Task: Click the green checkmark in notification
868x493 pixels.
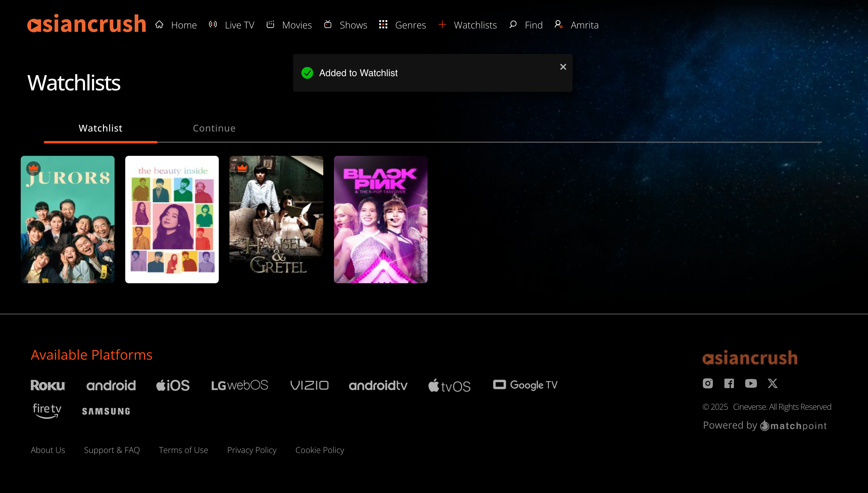Action: click(307, 73)
